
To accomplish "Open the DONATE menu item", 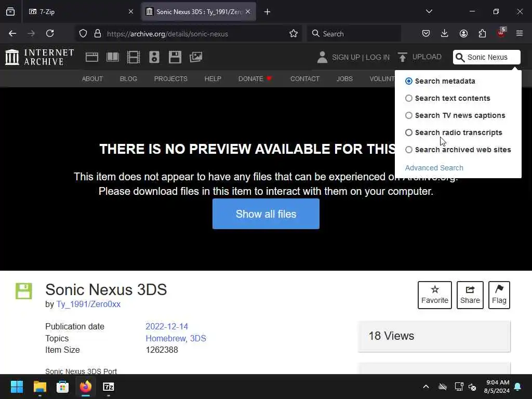I will (255, 79).
